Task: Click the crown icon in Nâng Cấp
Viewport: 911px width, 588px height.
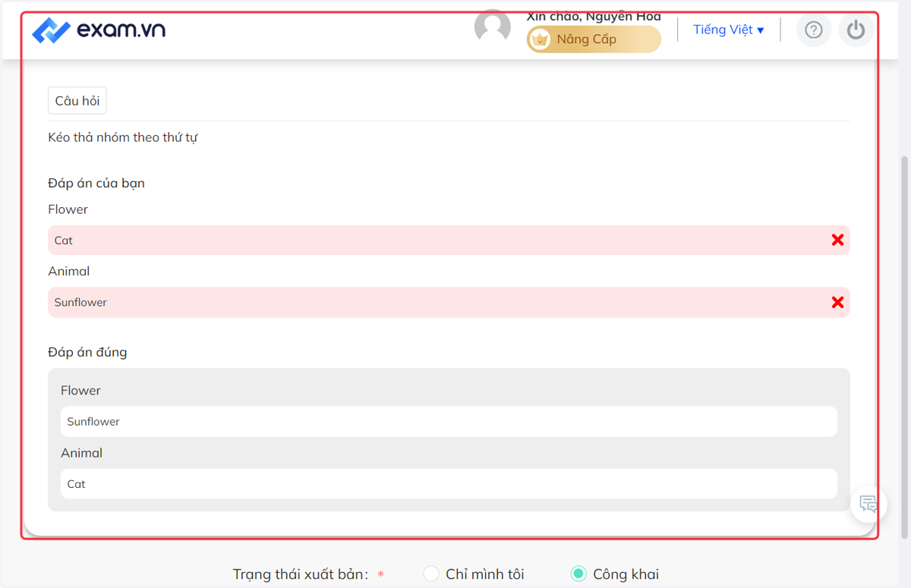Action: click(x=540, y=39)
